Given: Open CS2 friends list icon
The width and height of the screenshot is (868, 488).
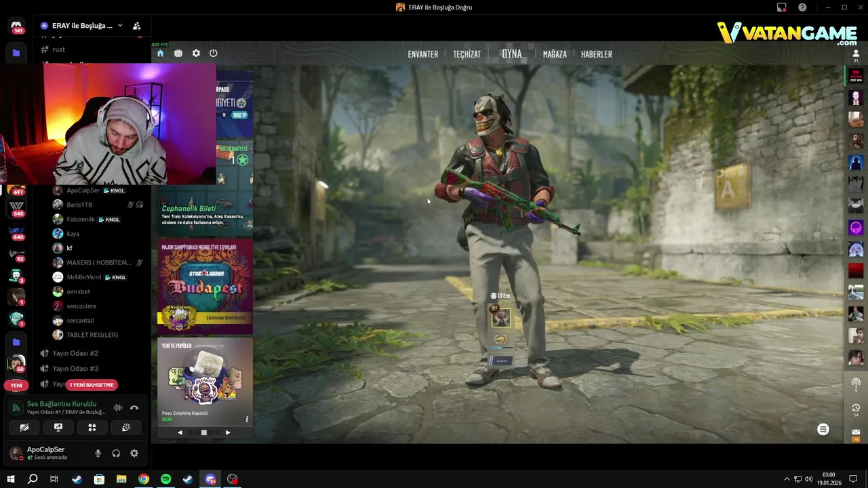Looking at the screenshot, I should pyautogui.click(x=856, y=55).
